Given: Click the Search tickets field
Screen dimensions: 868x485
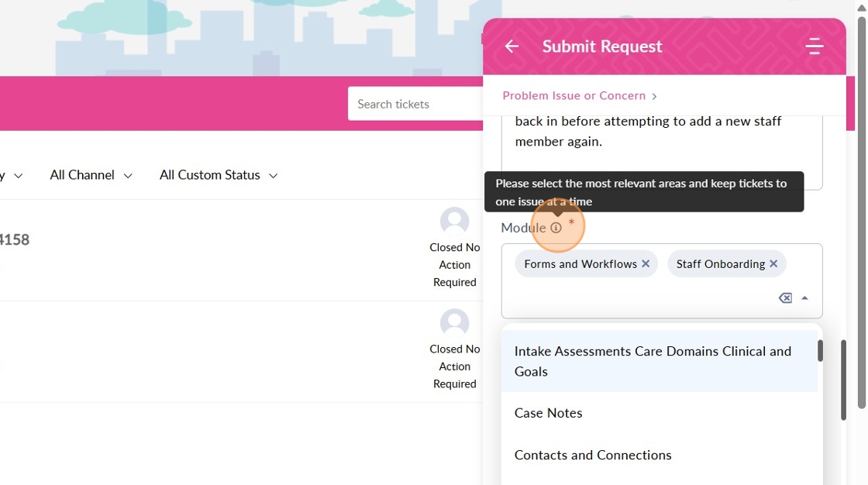Looking at the screenshot, I should tap(415, 104).
